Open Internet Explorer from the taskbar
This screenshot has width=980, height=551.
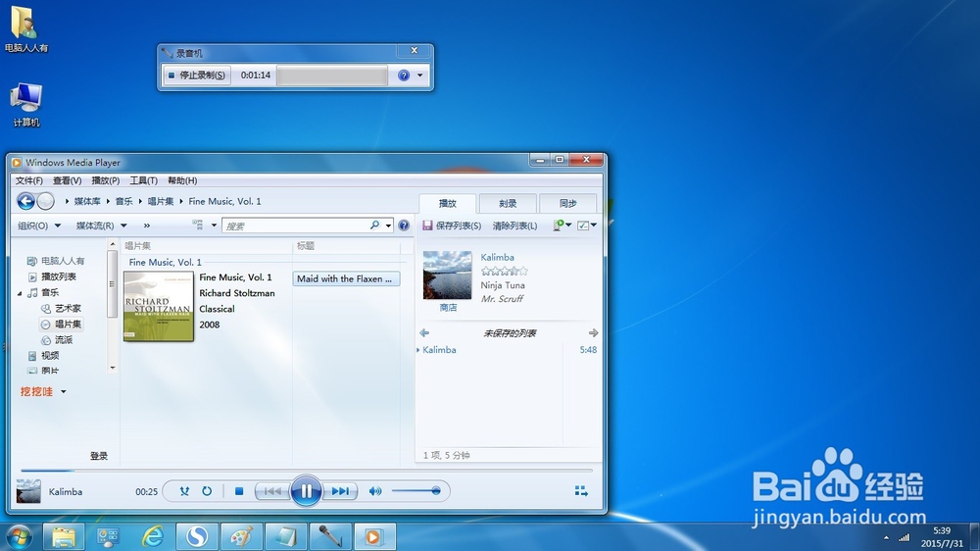click(x=153, y=537)
